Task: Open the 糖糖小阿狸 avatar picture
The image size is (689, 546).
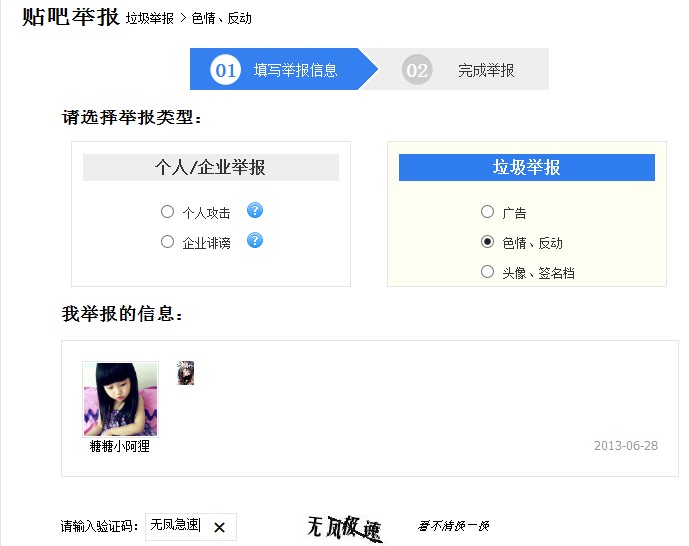Action: (120, 399)
